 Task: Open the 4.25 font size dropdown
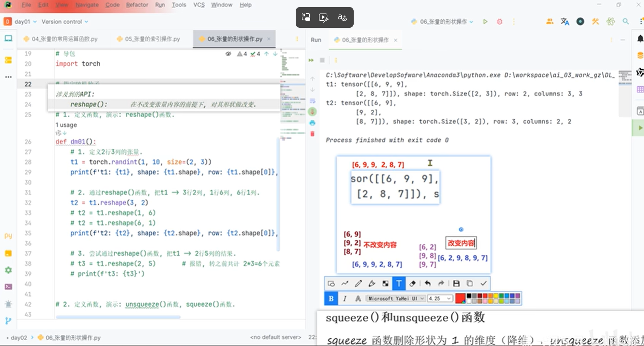coord(440,298)
